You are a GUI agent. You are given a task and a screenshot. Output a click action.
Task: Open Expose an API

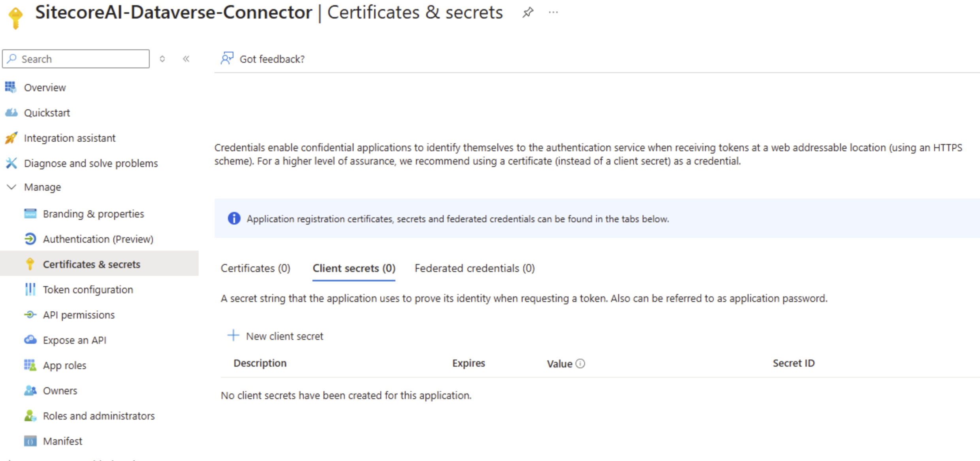[74, 340]
